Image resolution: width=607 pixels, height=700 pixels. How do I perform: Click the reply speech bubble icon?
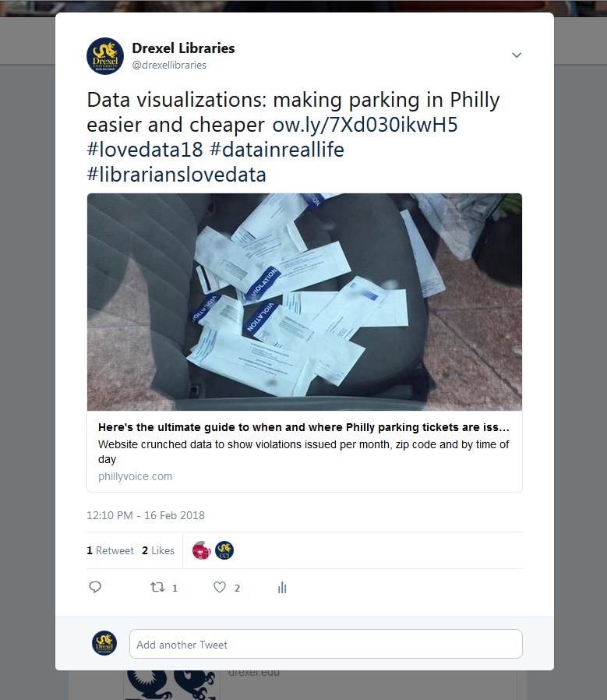point(95,587)
